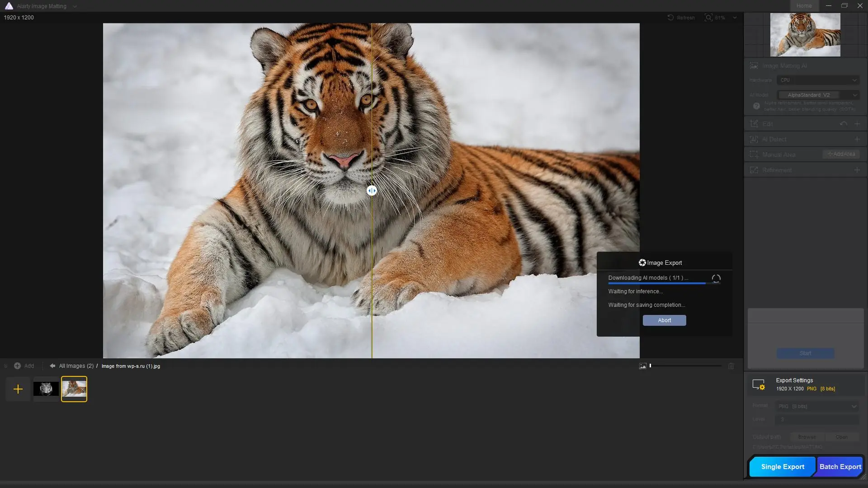
Task: Go back to All Images (2)
Action: (75, 366)
